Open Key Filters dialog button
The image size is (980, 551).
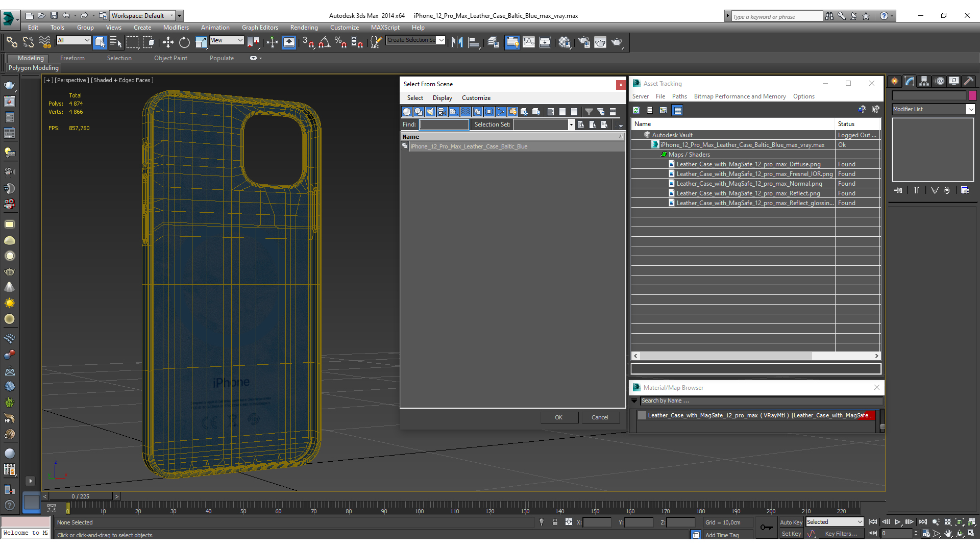pyautogui.click(x=841, y=534)
